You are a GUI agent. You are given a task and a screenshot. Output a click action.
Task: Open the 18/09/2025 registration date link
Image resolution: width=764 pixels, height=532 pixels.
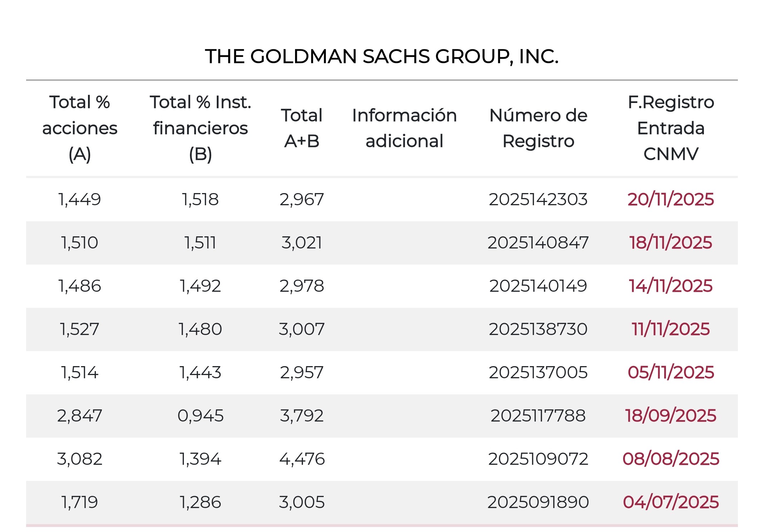[x=671, y=416]
